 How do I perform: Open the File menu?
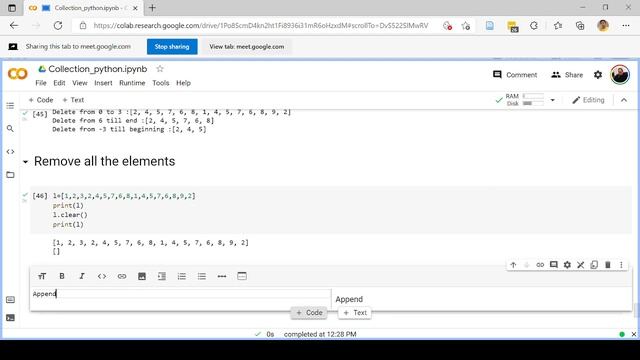tap(41, 83)
